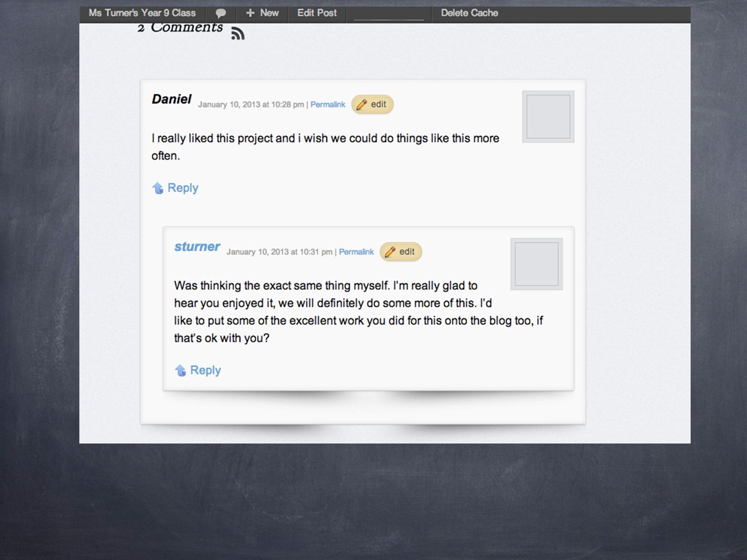Click the blue arrow icon beside sturner's Reply
Screen dimensions: 747x560
click(x=180, y=370)
